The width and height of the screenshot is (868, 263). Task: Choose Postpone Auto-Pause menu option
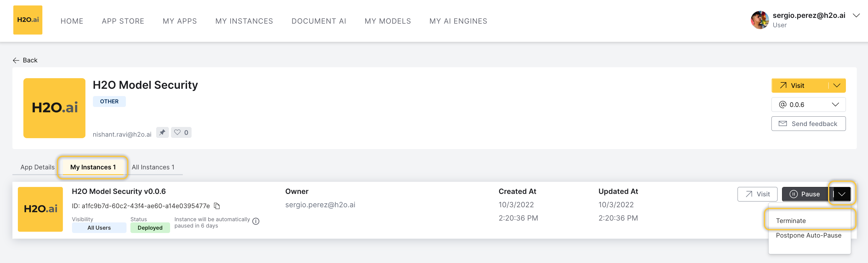808,235
